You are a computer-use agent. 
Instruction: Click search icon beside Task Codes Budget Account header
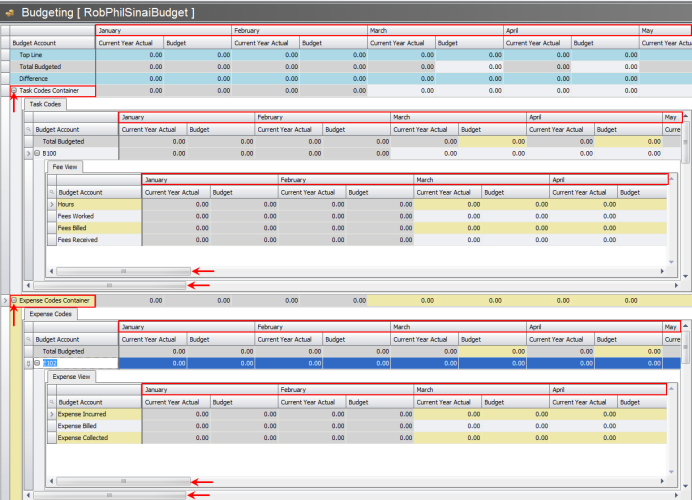[x=28, y=130]
